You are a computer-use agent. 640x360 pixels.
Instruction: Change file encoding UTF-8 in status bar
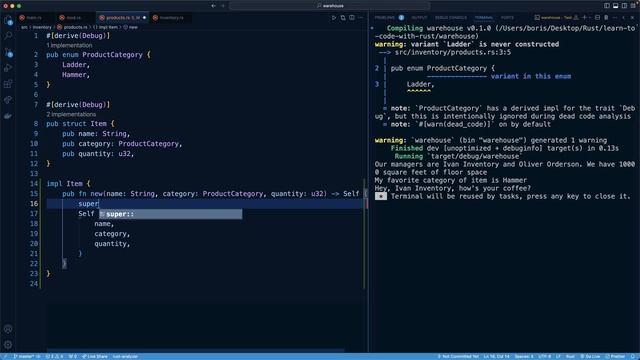[544, 356]
